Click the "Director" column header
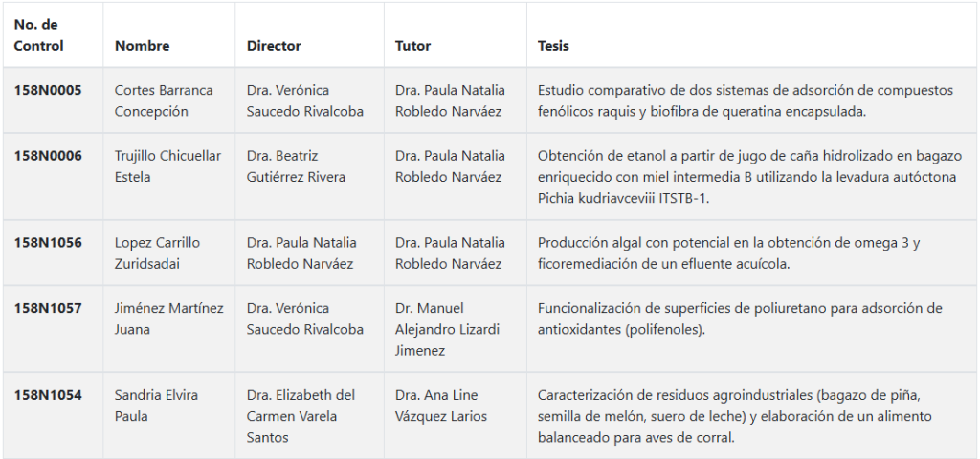 click(274, 46)
